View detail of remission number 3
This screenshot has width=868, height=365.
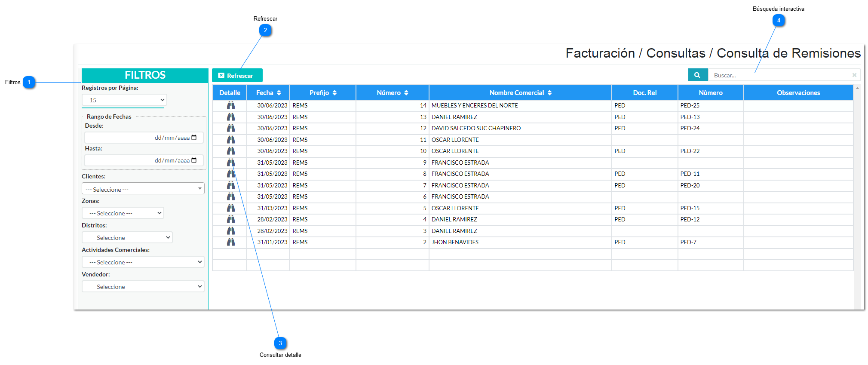(x=231, y=231)
